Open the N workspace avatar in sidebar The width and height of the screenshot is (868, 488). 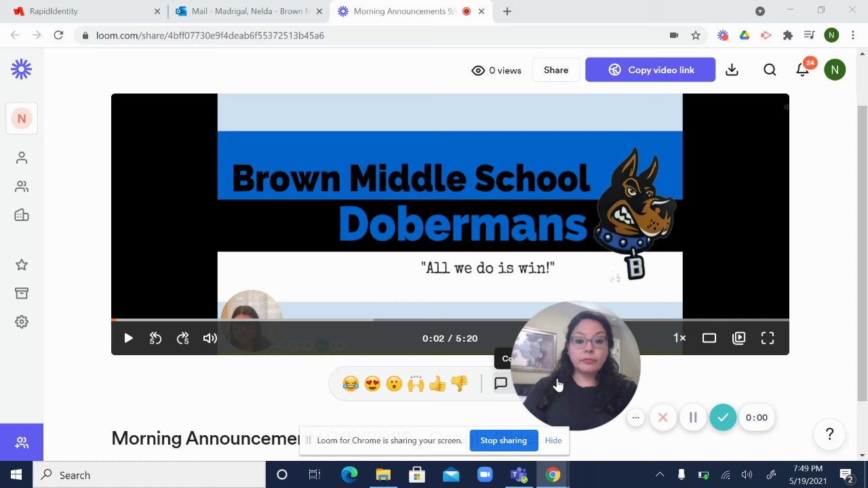pos(22,119)
